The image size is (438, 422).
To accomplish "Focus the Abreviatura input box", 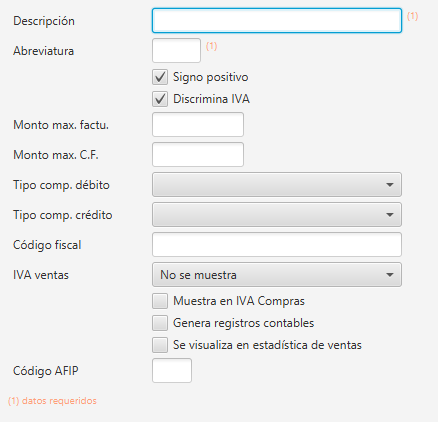I will click(176, 51).
